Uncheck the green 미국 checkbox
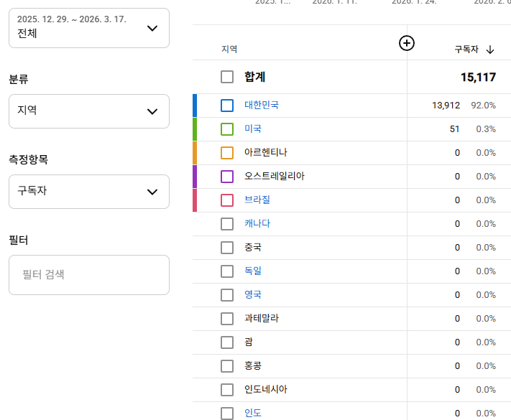 coord(227,129)
